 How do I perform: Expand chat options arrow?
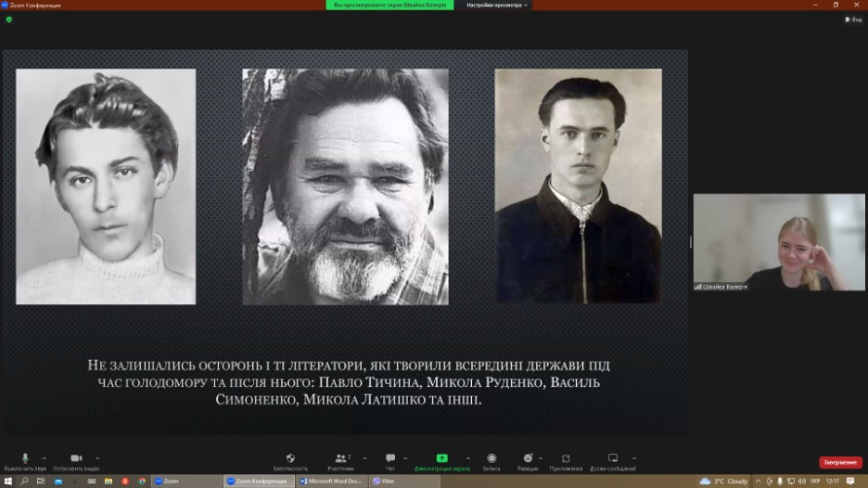click(405, 458)
